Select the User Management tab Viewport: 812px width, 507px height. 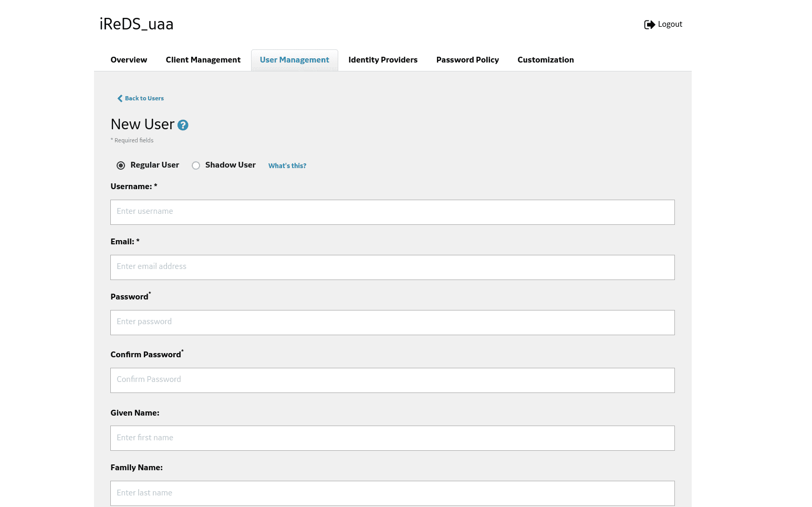(294, 60)
